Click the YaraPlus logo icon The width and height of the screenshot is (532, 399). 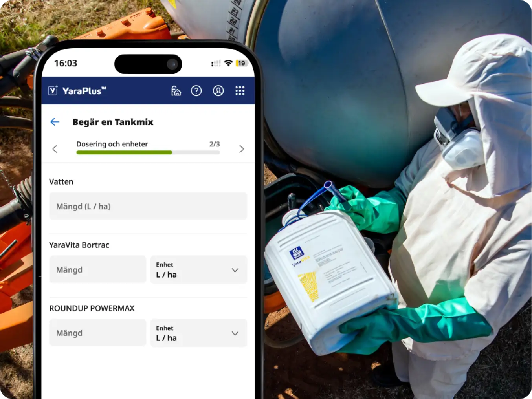tap(53, 91)
